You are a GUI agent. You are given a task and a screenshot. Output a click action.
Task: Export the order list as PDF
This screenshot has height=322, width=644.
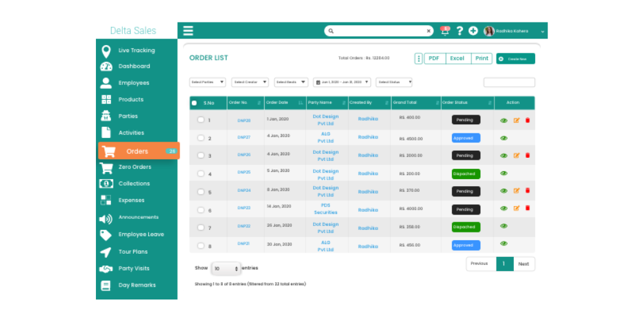(435, 59)
